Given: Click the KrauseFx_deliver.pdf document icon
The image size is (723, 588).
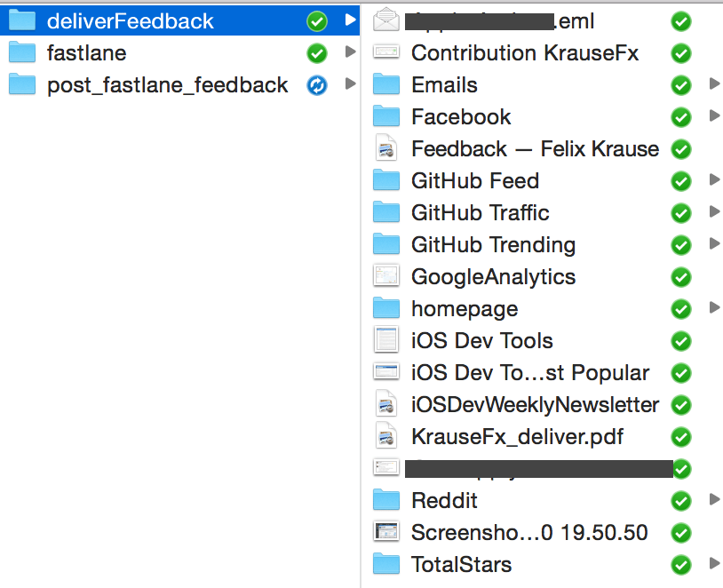Looking at the screenshot, I should coord(386,436).
